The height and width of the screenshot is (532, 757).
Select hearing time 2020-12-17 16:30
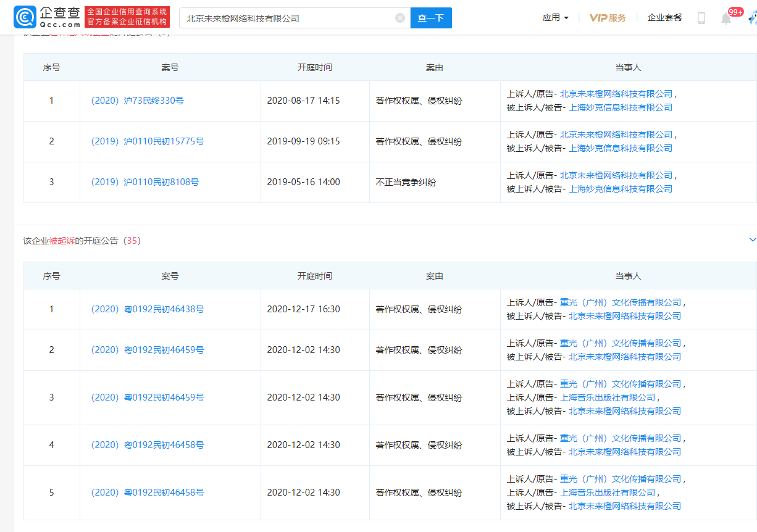click(x=303, y=309)
